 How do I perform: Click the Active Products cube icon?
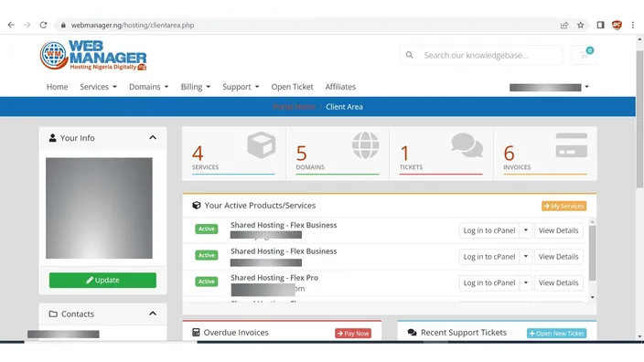coord(197,205)
